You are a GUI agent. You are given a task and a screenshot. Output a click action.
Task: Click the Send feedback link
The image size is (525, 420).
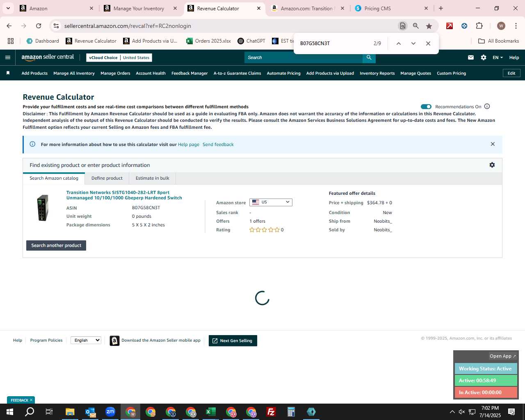coord(218,144)
